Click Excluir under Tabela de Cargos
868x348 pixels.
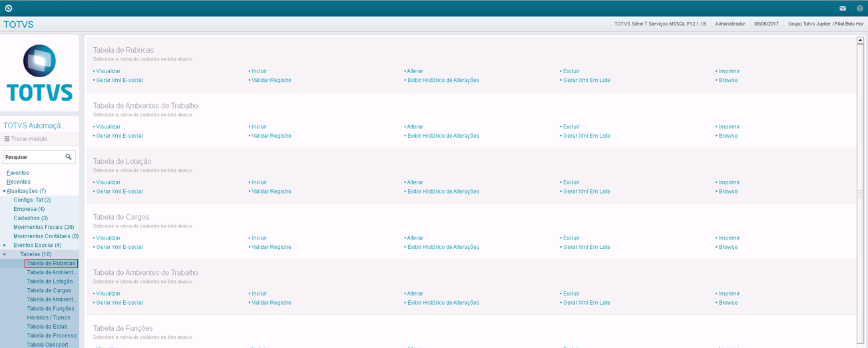tap(571, 238)
